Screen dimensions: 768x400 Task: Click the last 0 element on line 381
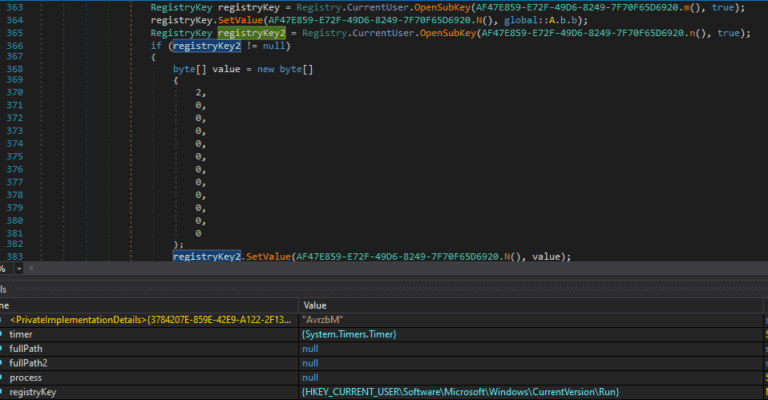tap(198, 233)
